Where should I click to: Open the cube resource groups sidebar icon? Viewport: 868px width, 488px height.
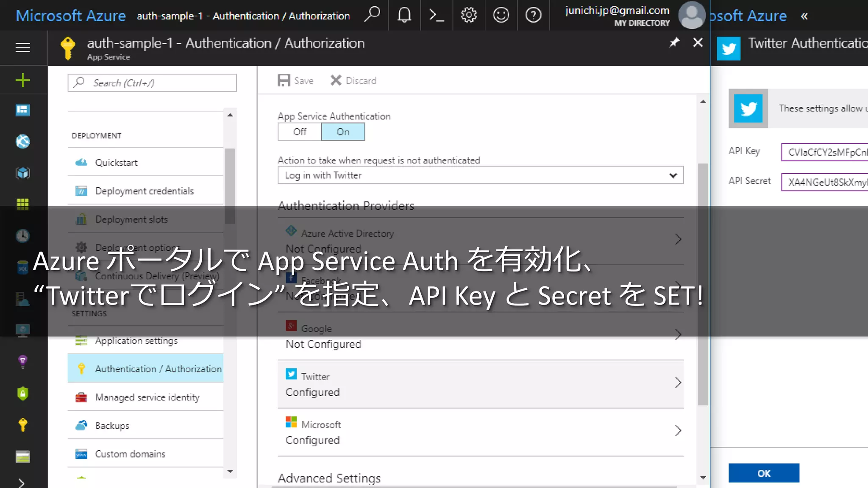pos(23,173)
